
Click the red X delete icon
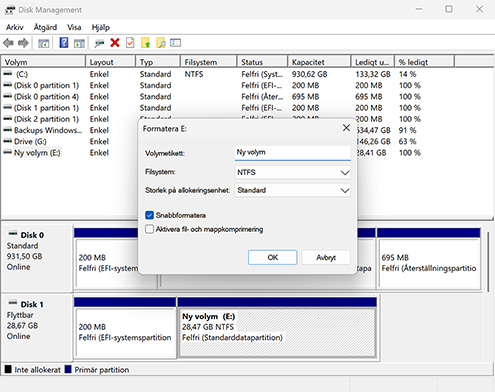point(115,43)
